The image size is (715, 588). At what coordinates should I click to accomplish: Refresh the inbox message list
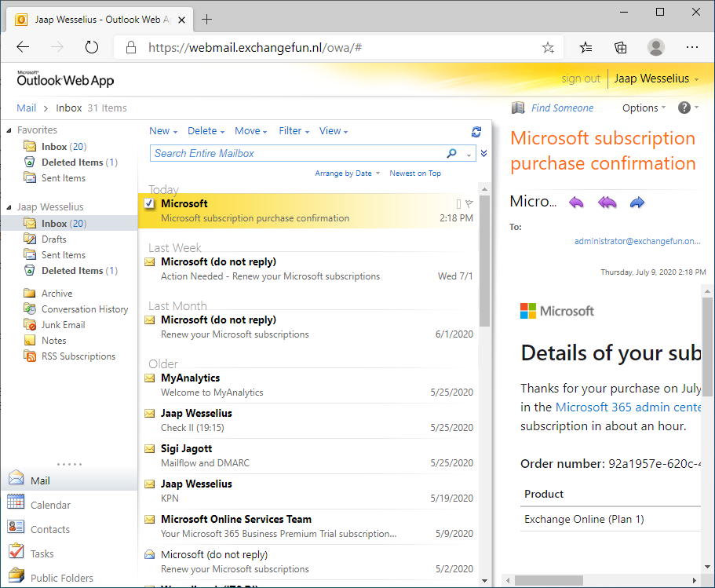(476, 132)
